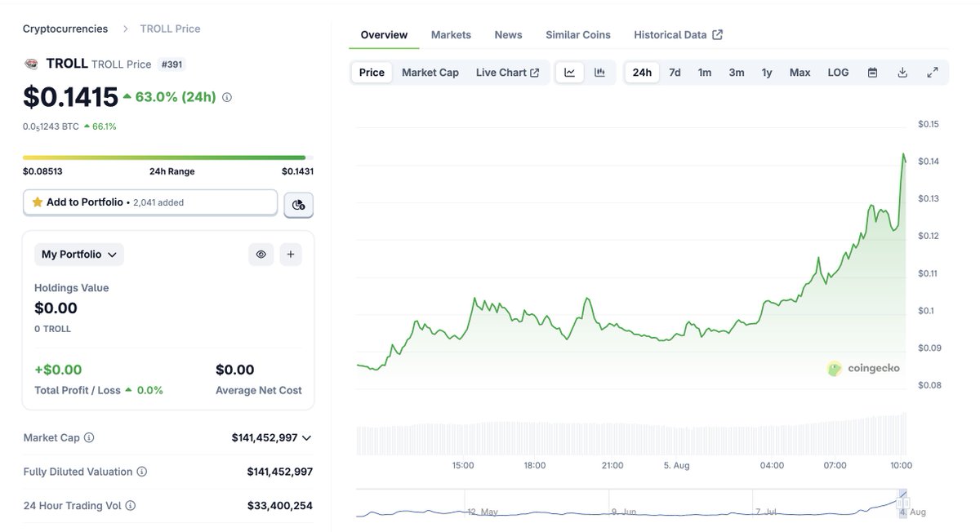Open portfolio pie chart icon button

coord(298,205)
